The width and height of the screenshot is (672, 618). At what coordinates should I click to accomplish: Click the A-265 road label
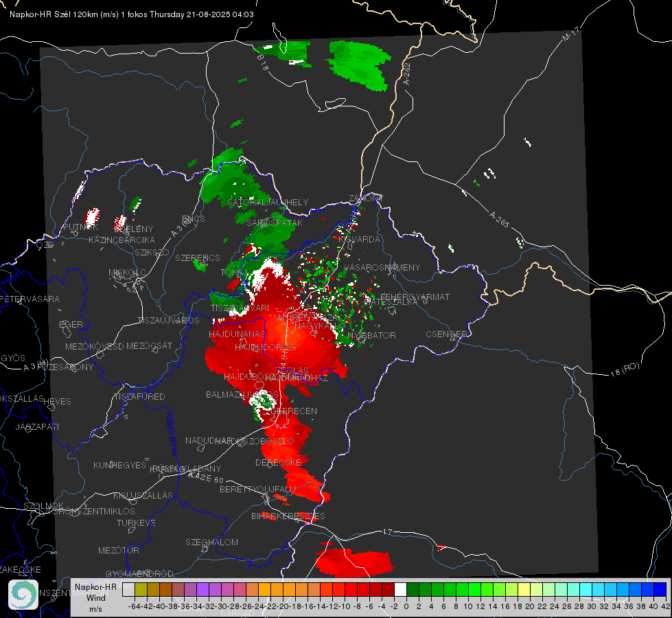499,219
